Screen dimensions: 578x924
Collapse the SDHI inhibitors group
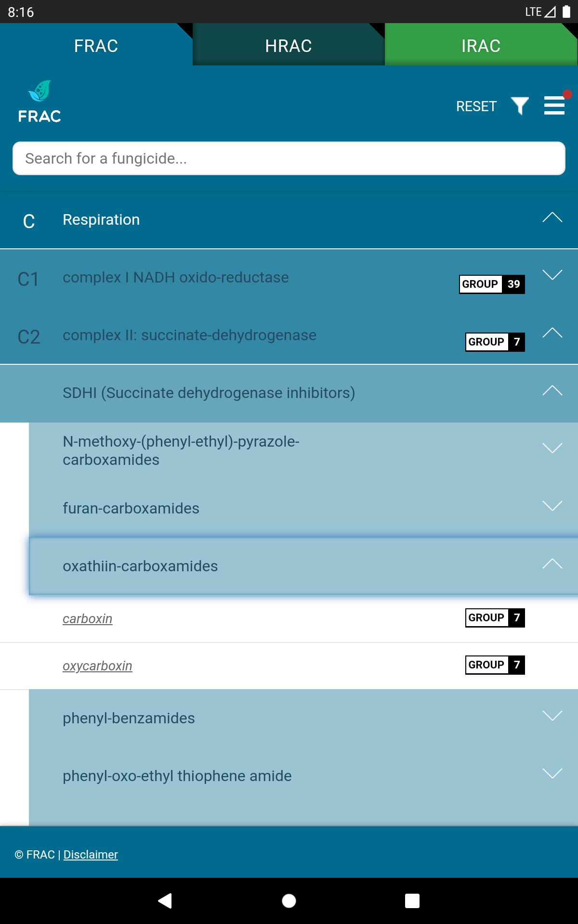289,394
